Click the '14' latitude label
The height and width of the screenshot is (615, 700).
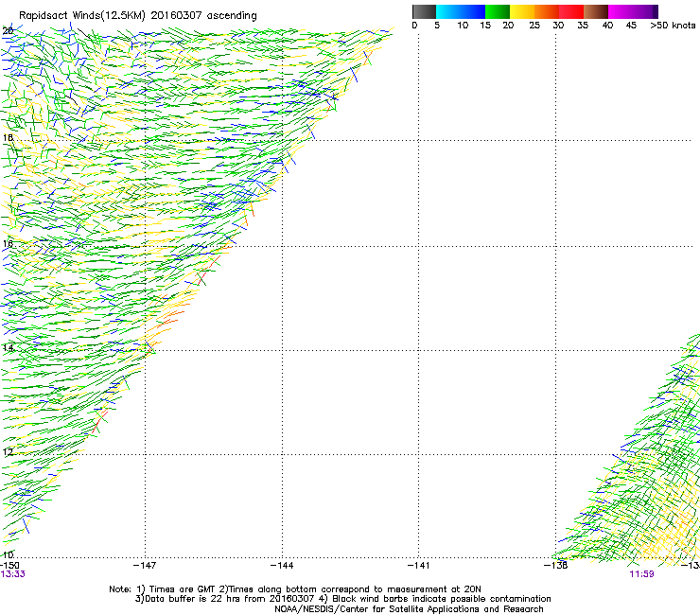(x=8, y=348)
